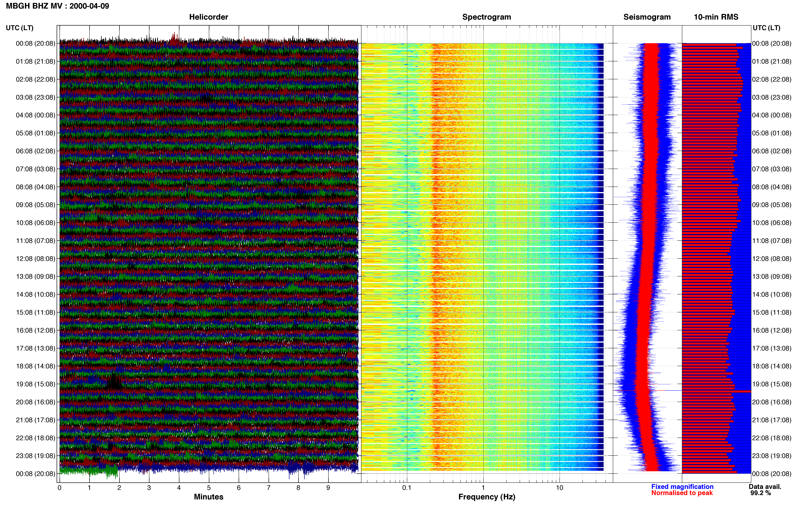This screenshot has width=812, height=508.
Task: Click left time label 21:08 (17:08)
Action: pyautogui.click(x=35, y=420)
